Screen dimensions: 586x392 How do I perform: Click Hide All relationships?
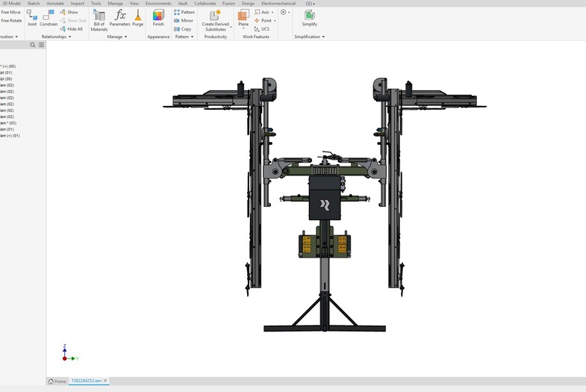pyautogui.click(x=70, y=28)
